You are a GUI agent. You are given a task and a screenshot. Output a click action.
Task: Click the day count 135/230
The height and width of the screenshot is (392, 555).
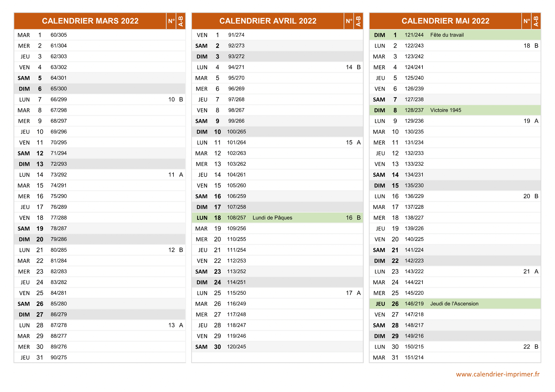point(414,185)
